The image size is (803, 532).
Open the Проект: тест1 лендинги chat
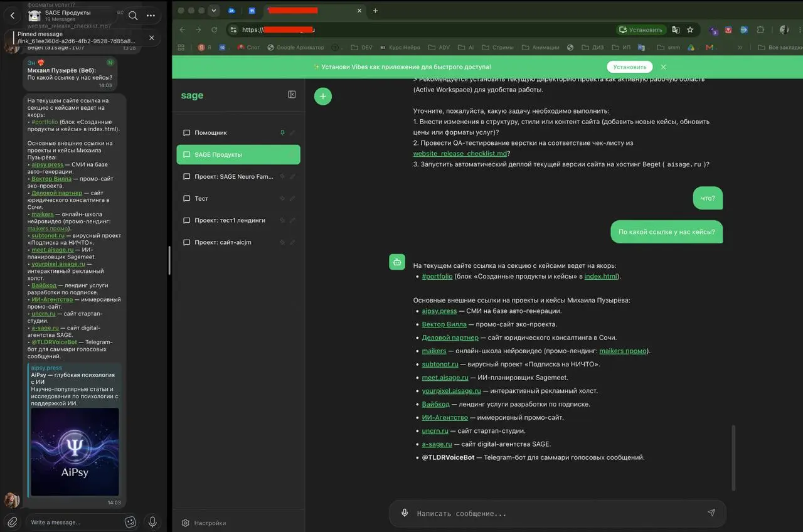coord(238,220)
